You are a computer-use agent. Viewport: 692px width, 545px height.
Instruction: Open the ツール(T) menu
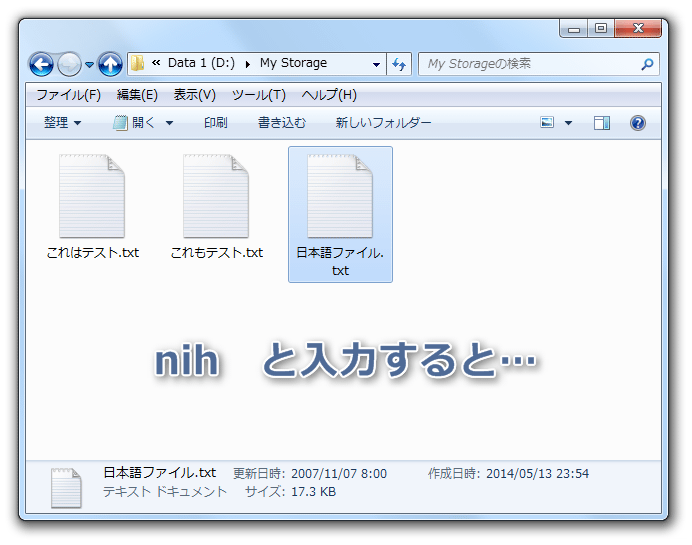(259, 95)
